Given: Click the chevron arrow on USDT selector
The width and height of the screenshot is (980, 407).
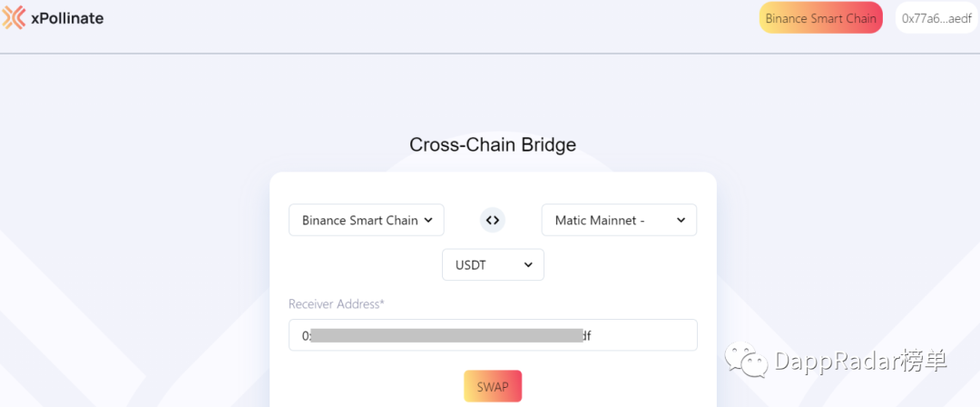Looking at the screenshot, I should tap(528, 265).
